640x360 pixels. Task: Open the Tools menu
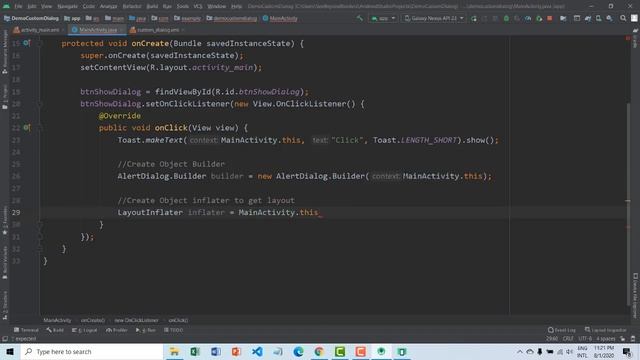pyautogui.click(x=183, y=6)
